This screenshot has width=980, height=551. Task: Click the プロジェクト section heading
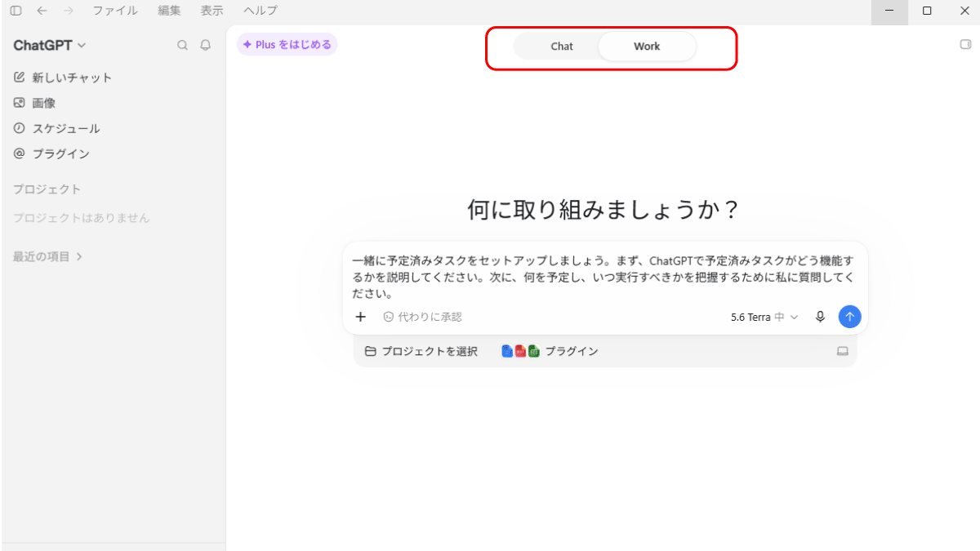coord(47,189)
